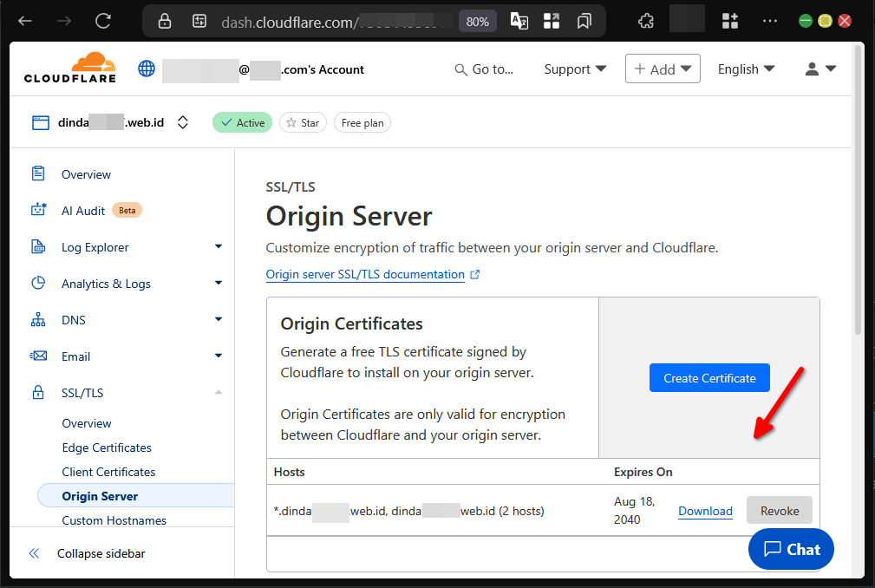Screen dimensions: 875x588
Task: Open the Chat support button
Action: tap(791, 550)
